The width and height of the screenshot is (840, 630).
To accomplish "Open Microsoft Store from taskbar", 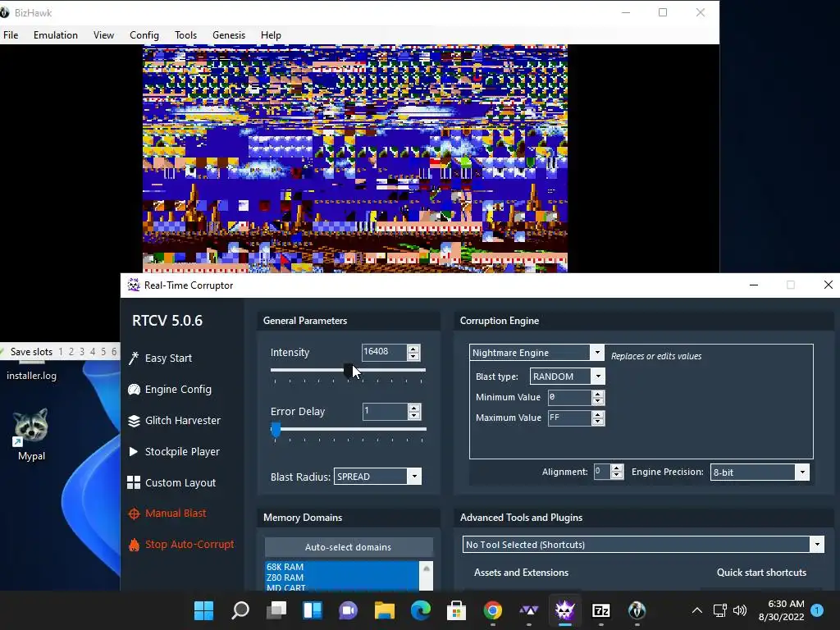I will coord(456,610).
